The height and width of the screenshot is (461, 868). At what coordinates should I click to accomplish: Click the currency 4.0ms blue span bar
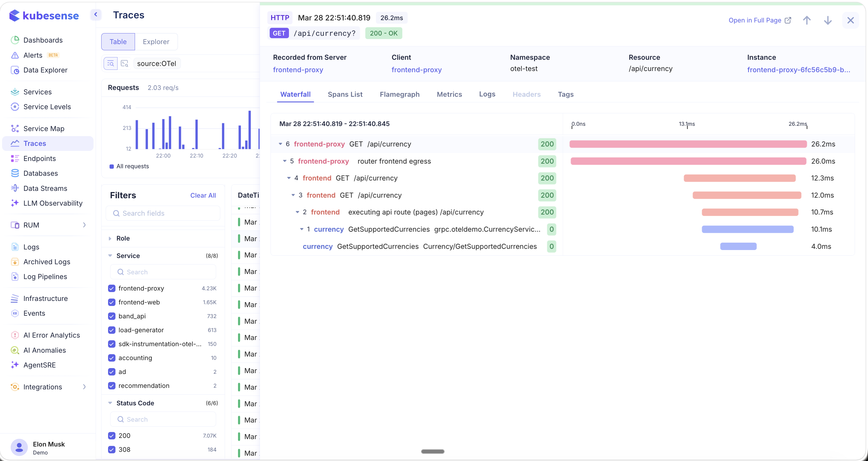pos(738,246)
